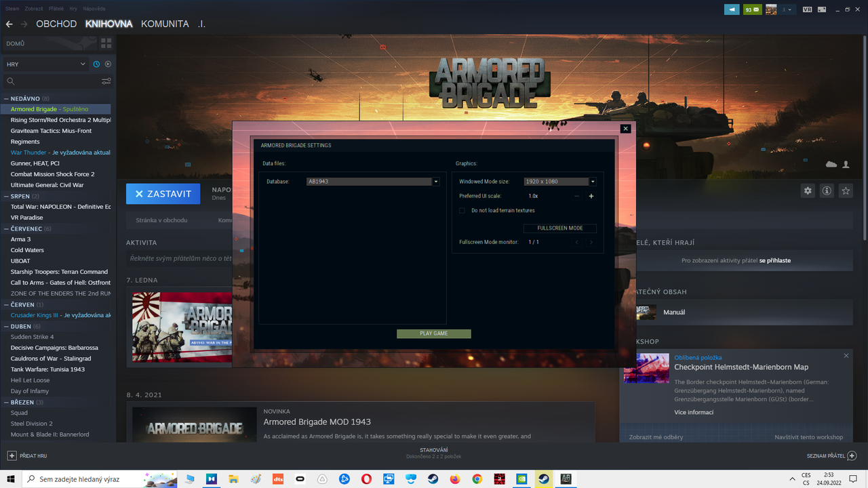Open the account name dropdown
Image resolution: width=868 pixels, height=488 pixels.
click(787, 9)
